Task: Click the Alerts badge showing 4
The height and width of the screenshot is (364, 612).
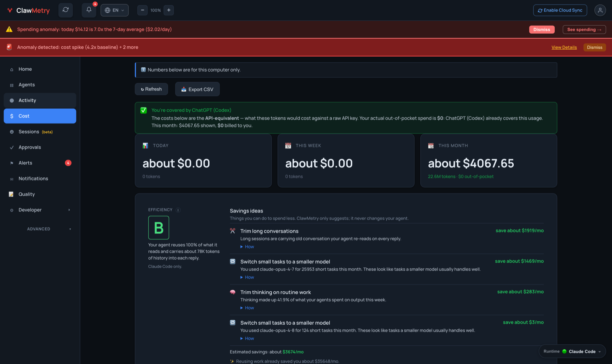Action: (68, 163)
